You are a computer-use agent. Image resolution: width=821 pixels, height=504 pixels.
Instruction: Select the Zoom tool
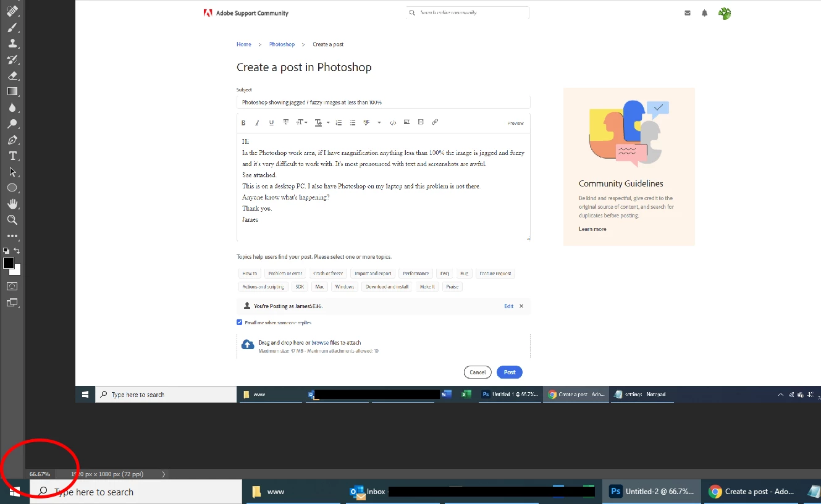(x=12, y=220)
